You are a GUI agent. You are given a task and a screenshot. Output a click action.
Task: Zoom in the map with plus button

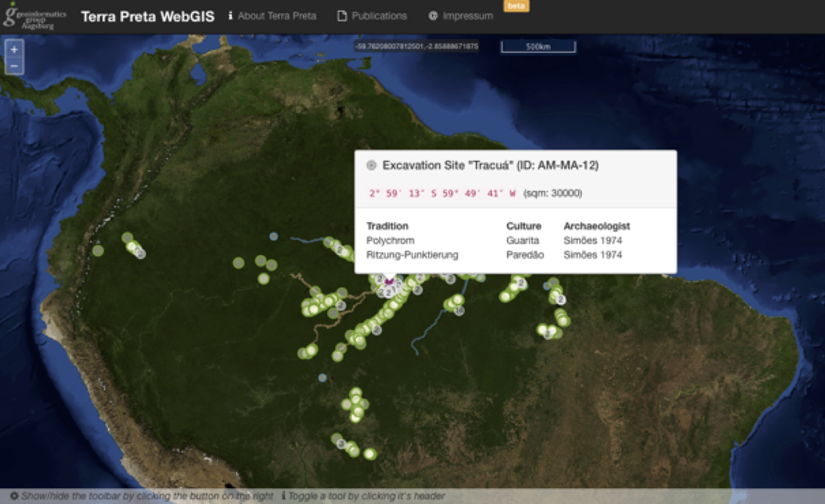(x=14, y=50)
